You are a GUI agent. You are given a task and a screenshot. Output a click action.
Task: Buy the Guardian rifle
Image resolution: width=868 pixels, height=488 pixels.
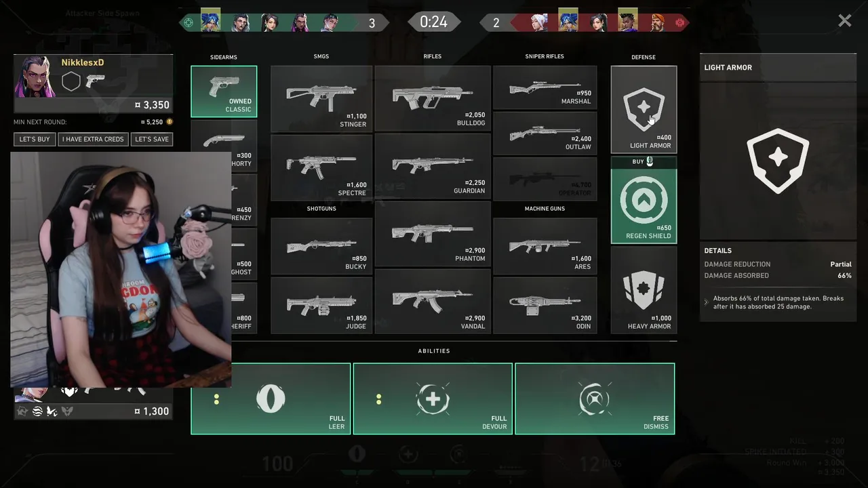point(433,165)
